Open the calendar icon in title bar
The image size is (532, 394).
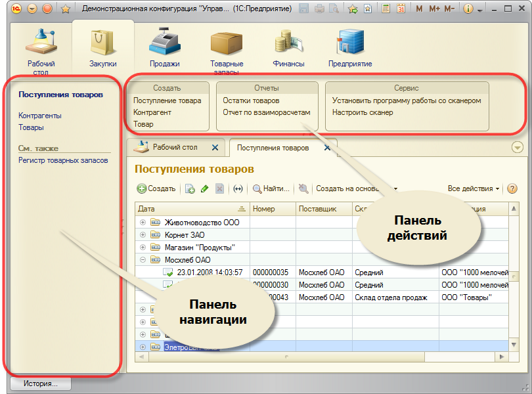coord(401,9)
